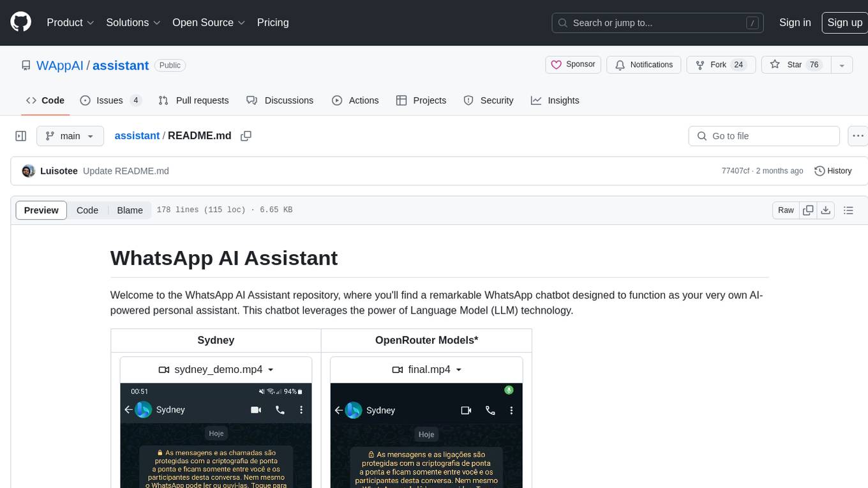This screenshot has height=488, width=868.
Task: Copy the raw file contents
Action: point(808,210)
